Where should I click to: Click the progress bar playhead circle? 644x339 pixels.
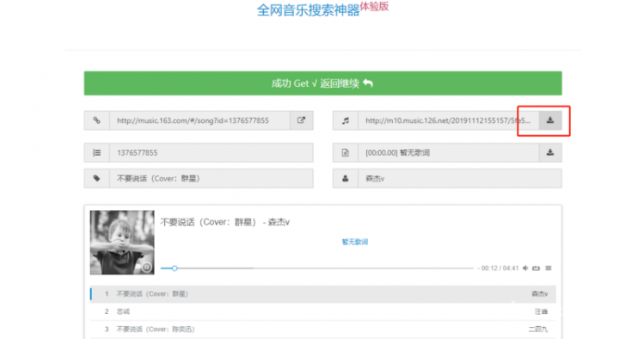point(175,268)
